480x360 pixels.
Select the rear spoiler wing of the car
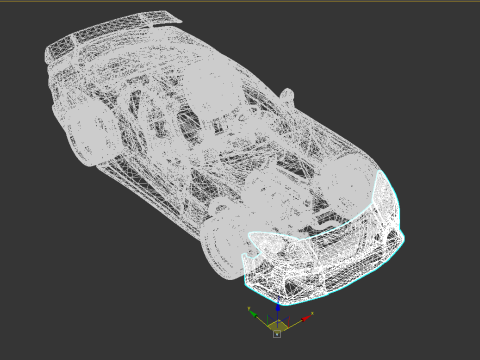point(112,33)
